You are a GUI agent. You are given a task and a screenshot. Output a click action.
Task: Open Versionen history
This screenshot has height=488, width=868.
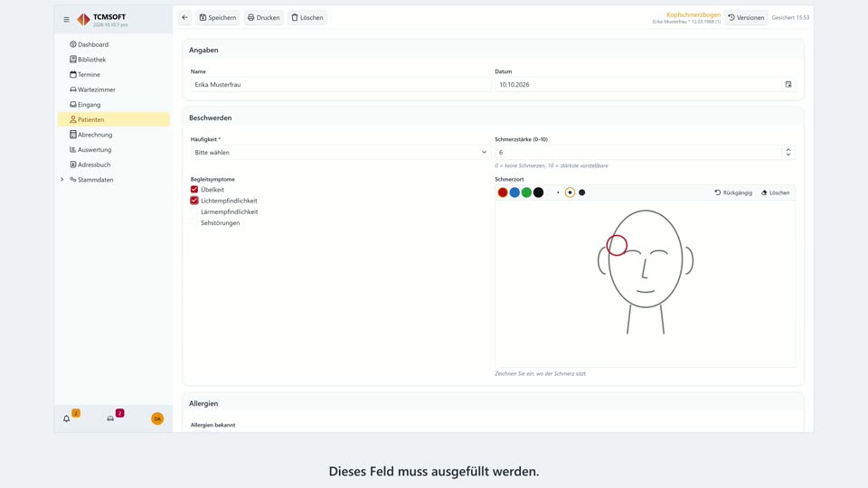coord(746,18)
